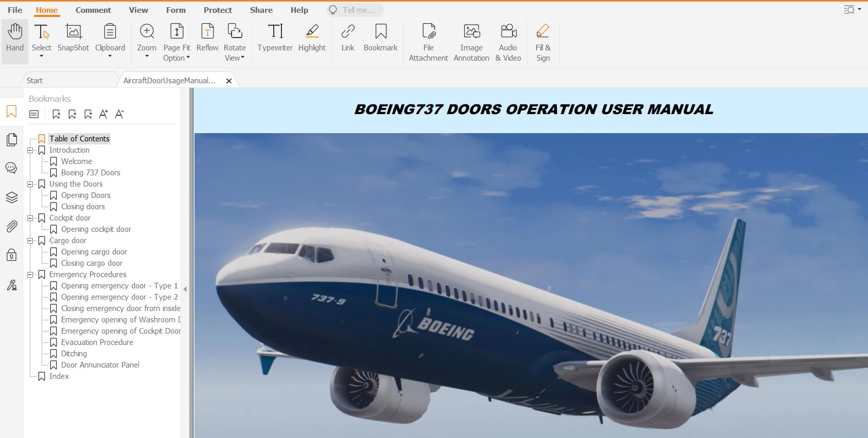This screenshot has width=868, height=438.
Task: Open the File menu
Action: coord(15,10)
